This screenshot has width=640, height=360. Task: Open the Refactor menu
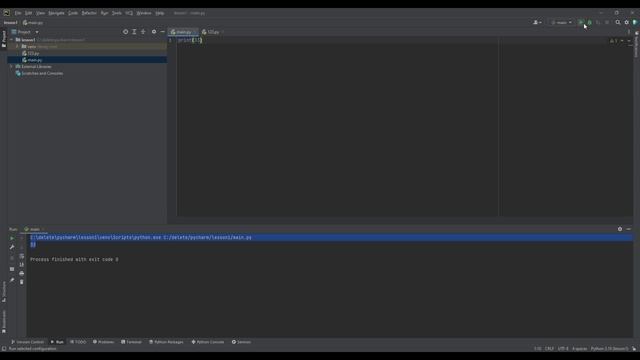[89, 13]
